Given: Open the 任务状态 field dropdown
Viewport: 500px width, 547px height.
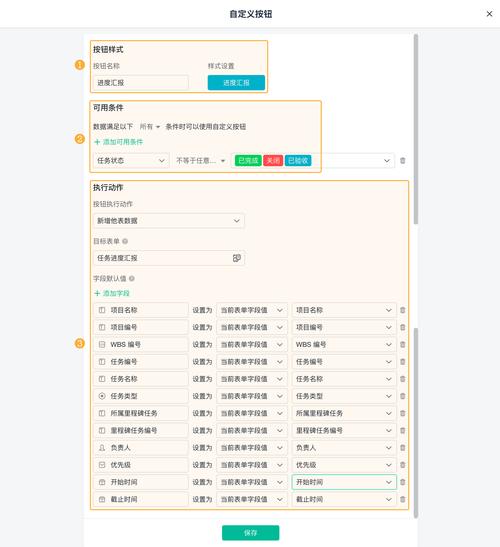Looking at the screenshot, I should point(131,160).
